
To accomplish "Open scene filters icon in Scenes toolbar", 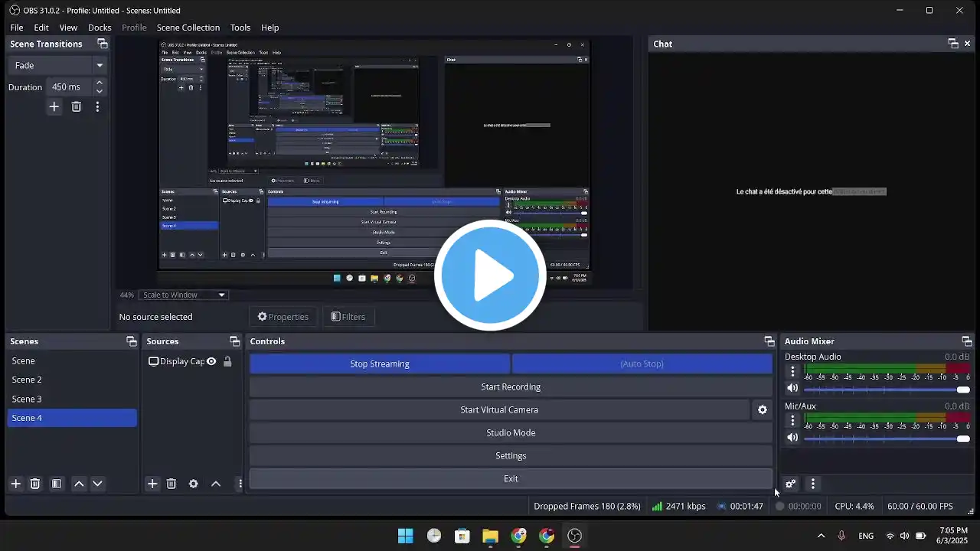I will click(57, 484).
